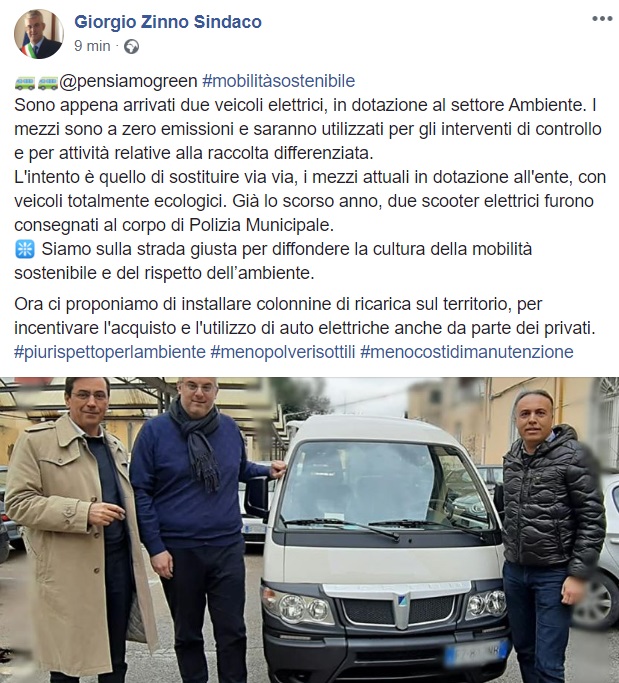The width and height of the screenshot is (619, 683).
Task: Open the three-dots post options menu
Action: click(602, 19)
